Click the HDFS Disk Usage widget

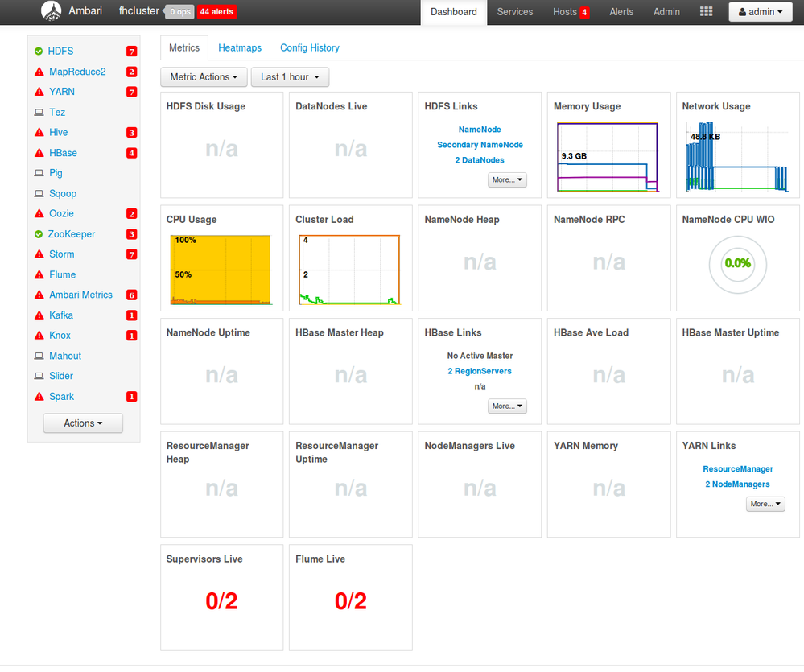pos(222,145)
